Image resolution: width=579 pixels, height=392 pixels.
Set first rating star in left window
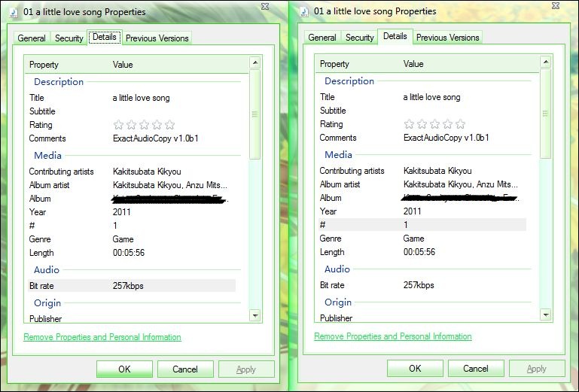tap(118, 125)
